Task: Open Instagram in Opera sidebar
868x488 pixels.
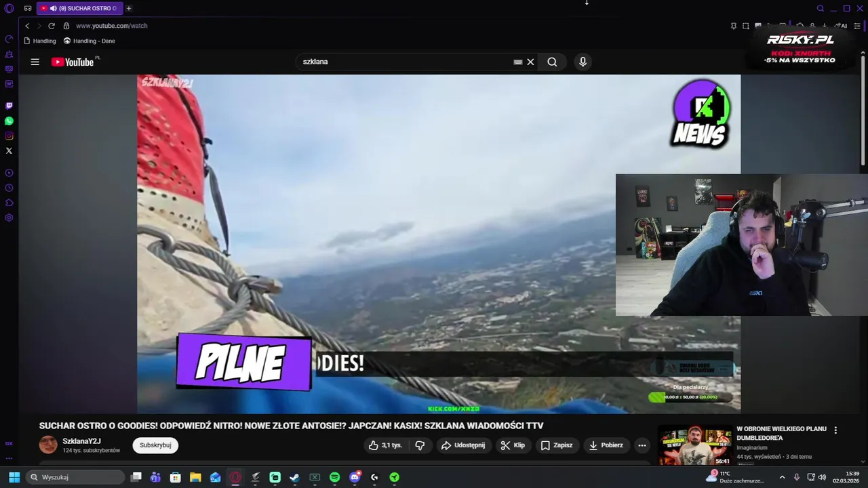Action: click(9, 136)
